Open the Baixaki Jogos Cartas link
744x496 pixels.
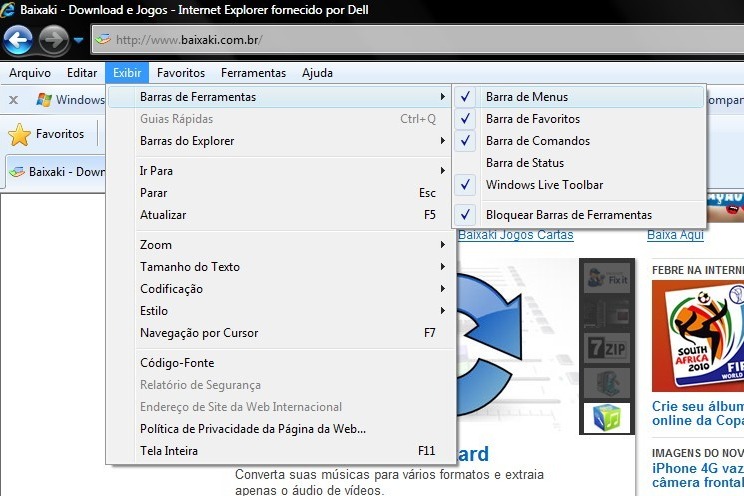coord(516,235)
